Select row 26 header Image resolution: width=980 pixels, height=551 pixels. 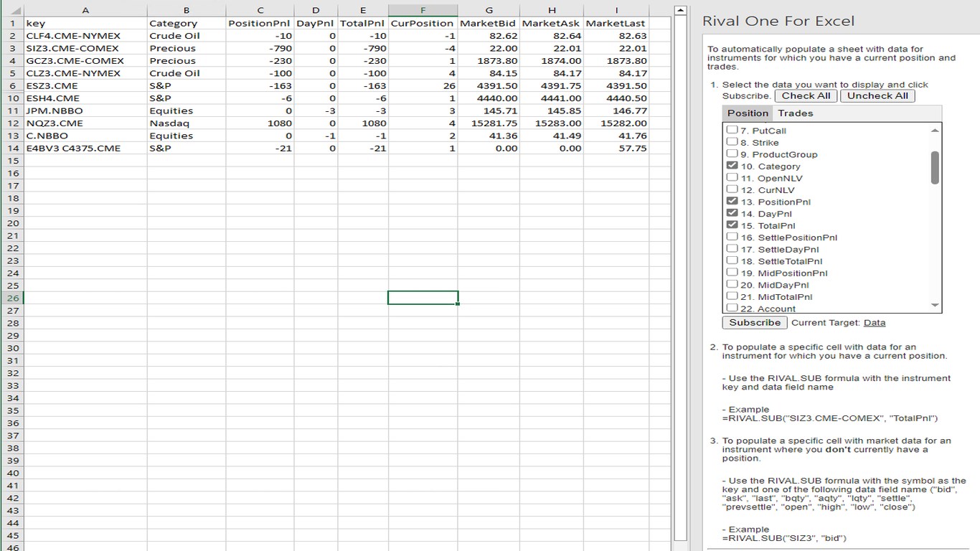[11, 298]
